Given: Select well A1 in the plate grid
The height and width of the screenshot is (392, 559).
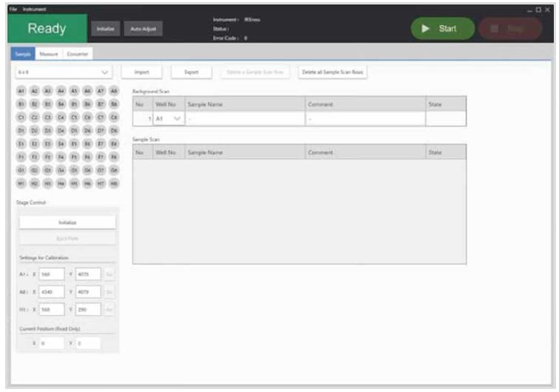Looking at the screenshot, I should [21, 91].
